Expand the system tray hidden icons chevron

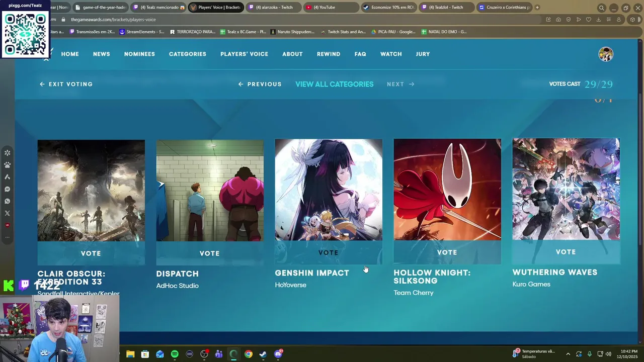coord(568,354)
